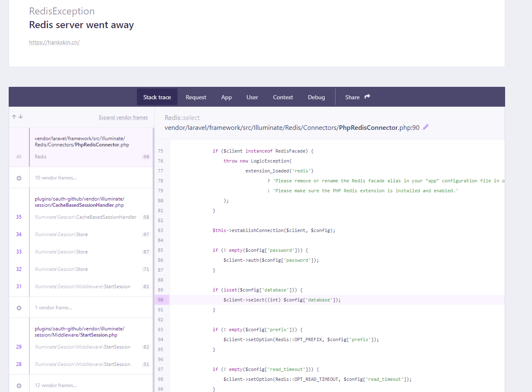Open the https://hankskin.cn/ link

coord(54,42)
